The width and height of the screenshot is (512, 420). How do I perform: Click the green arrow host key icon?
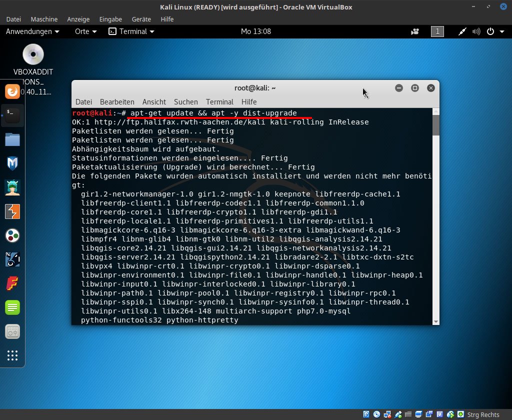(460, 414)
